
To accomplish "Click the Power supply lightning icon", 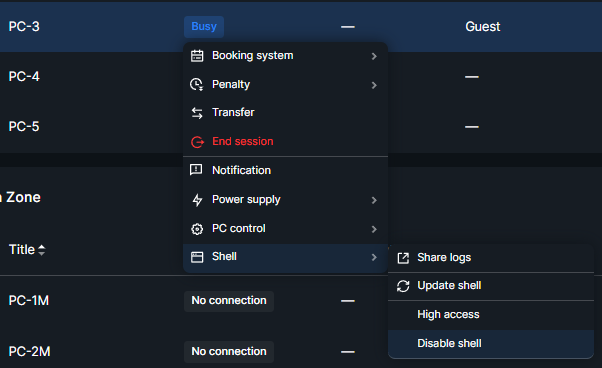I will pyautogui.click(x=197, y=200).
